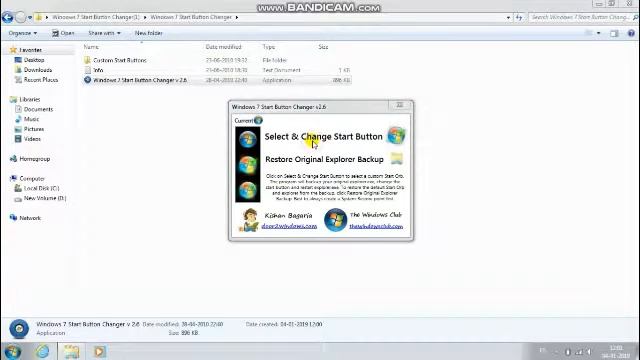Launch Internet Explorer from the taskbar
The width and height of the screenshot is (640, 360).
click(42, 351)
